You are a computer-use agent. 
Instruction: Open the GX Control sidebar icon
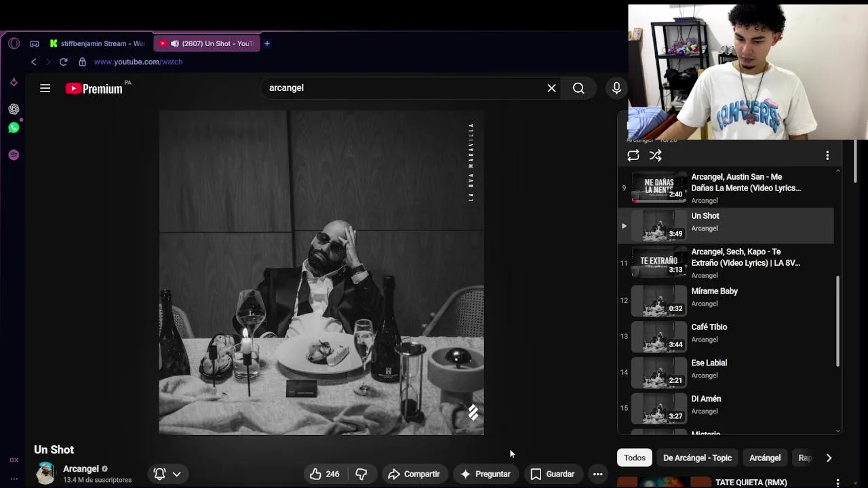pos(14,460)
